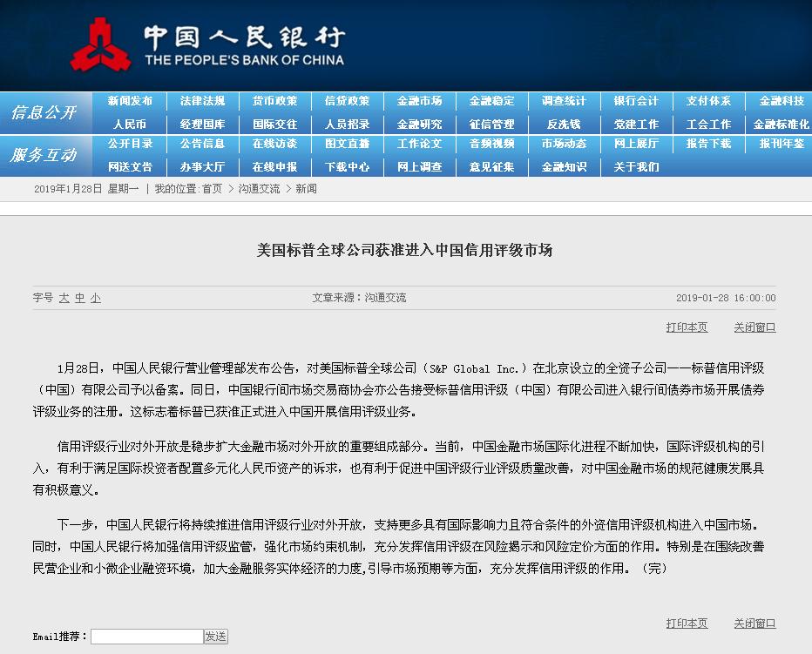Screen dimensions: 812x654
Task: Select 下载中心 navigation item
Action: (347, 166)
